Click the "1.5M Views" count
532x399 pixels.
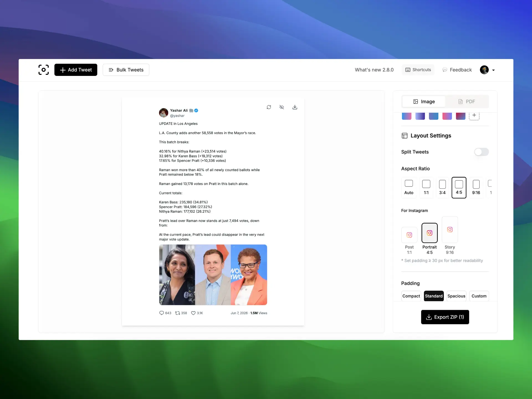tap(259, 313)
